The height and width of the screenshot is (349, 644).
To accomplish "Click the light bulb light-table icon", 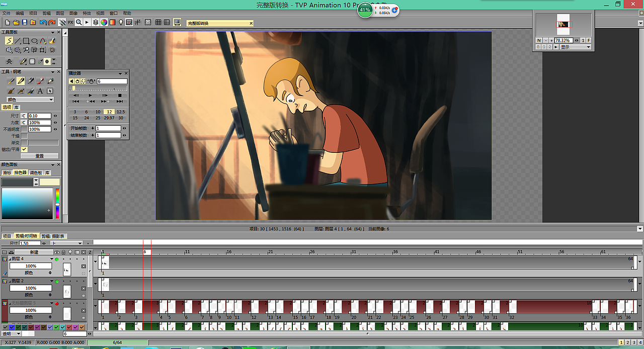I will (121, 22).
